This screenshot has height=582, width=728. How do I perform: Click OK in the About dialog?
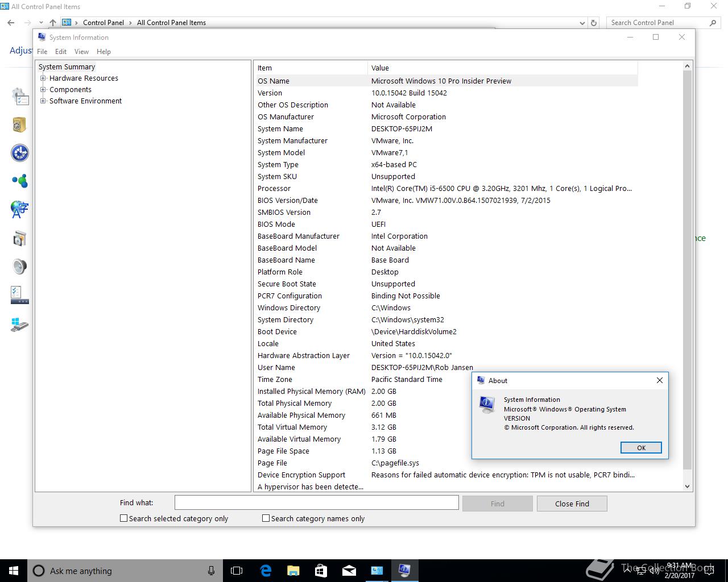pos(641,448)
